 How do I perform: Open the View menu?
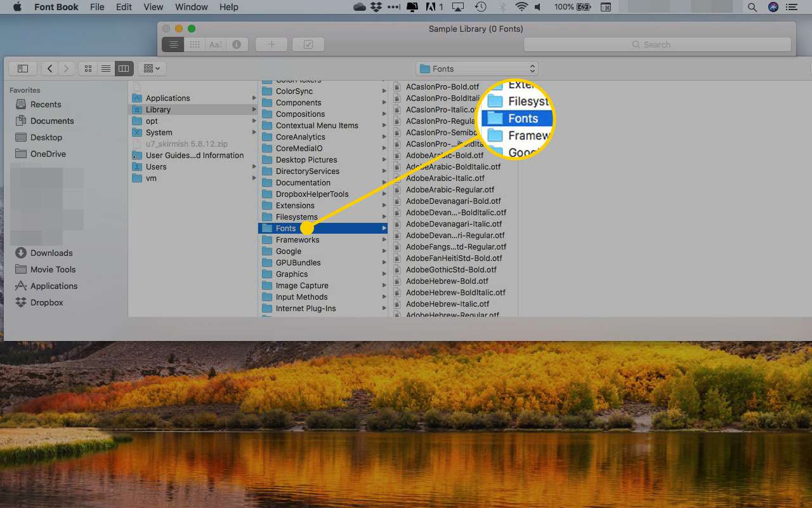[x=154, y=7]
